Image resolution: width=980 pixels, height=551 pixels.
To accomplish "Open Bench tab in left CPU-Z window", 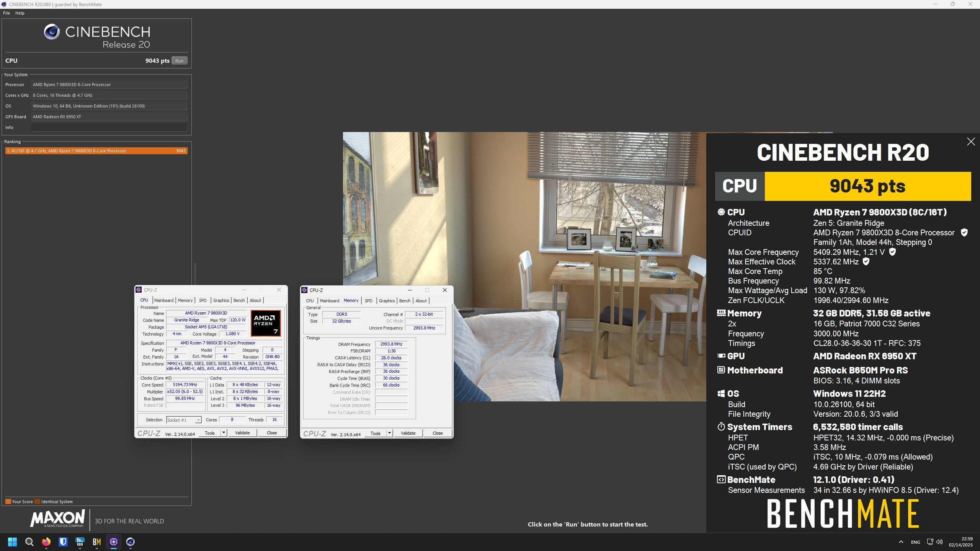I will [x=239, y=300].
